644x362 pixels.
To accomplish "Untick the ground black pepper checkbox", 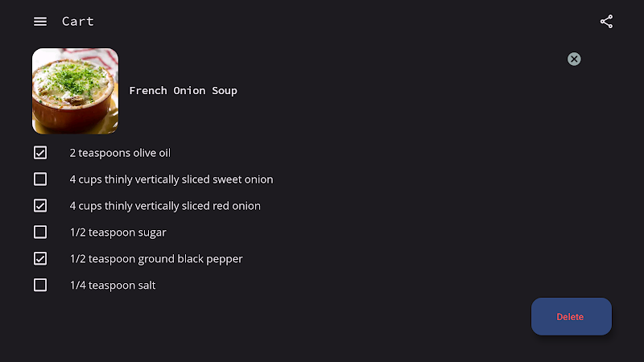I will tap(40, 258).
